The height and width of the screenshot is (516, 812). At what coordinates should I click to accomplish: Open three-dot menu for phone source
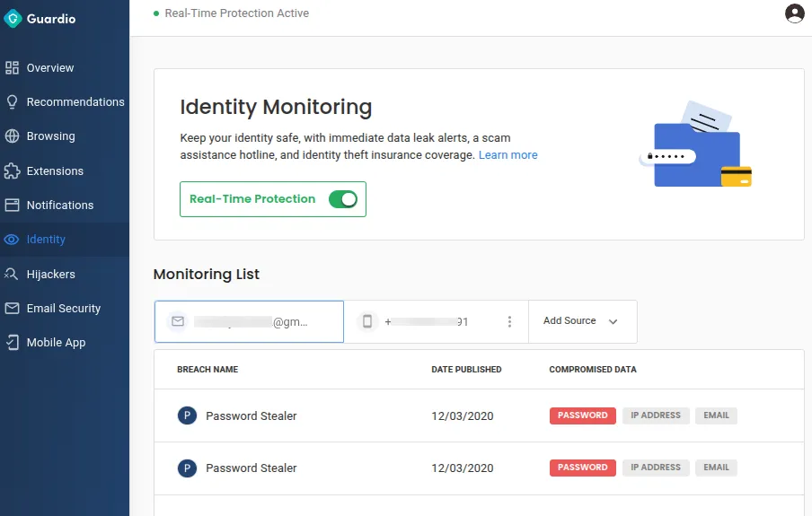(x=509, y=322)
